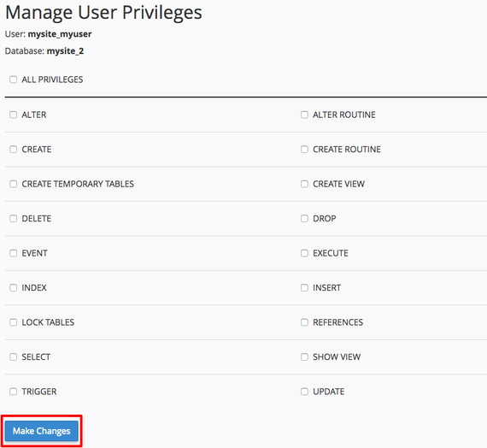Click the Make Changes button

click(x=42, y=431)
